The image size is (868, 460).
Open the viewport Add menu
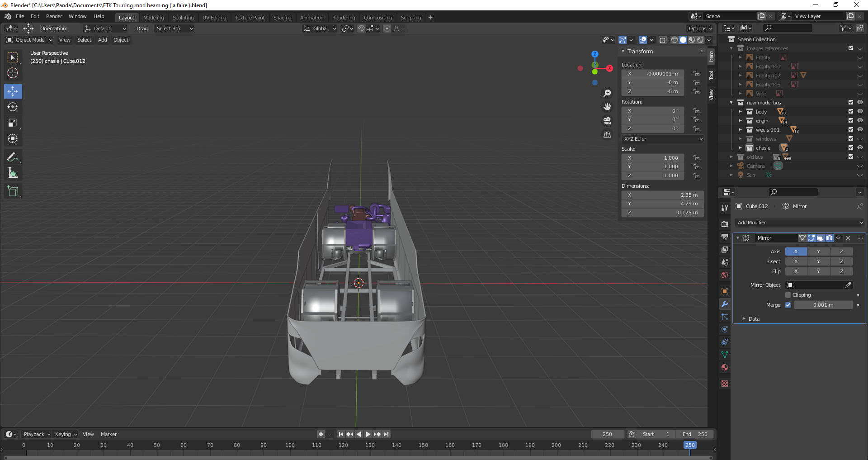[x=103, y=40]
